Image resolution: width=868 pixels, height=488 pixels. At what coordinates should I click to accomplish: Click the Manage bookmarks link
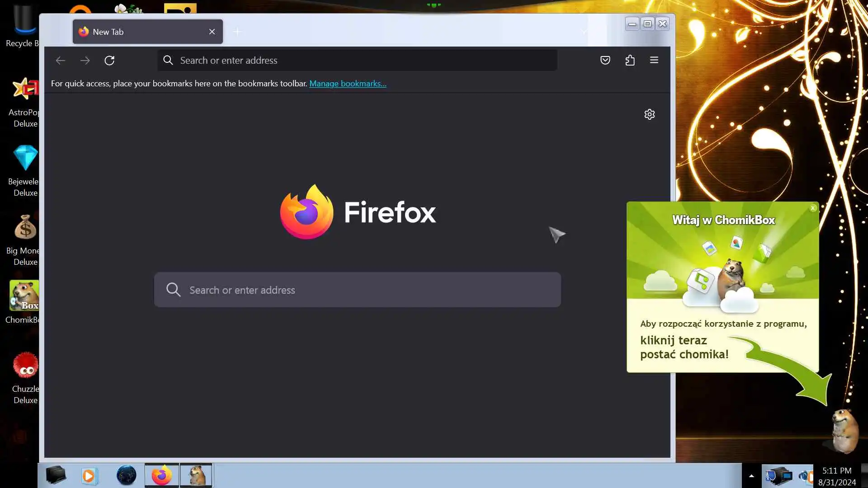click(x=347, y=84)
